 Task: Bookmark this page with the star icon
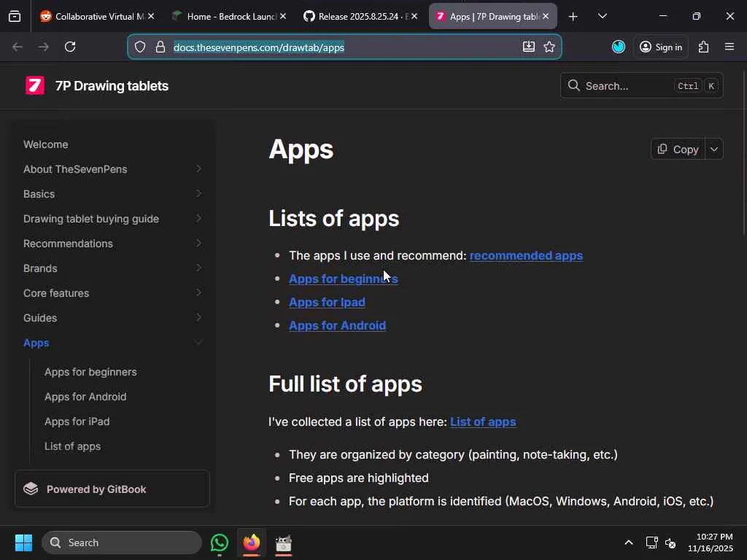click(549, 47)
